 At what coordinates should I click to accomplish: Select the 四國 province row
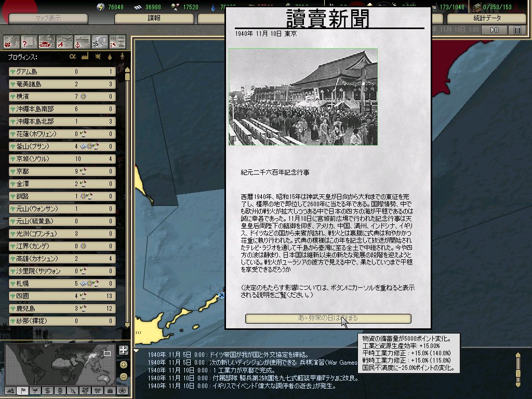point(62,296)
